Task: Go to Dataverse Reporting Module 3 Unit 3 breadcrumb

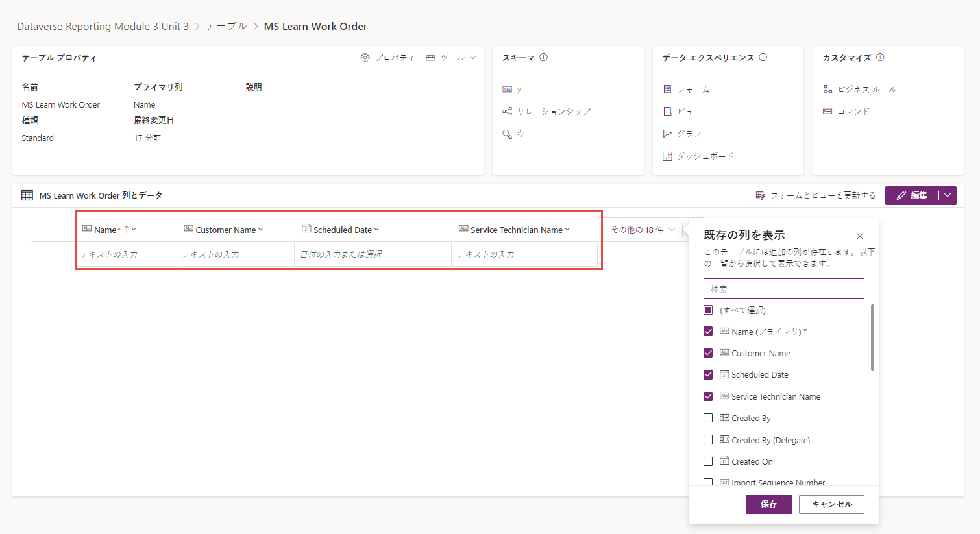Action: click(x=103, y=27)
